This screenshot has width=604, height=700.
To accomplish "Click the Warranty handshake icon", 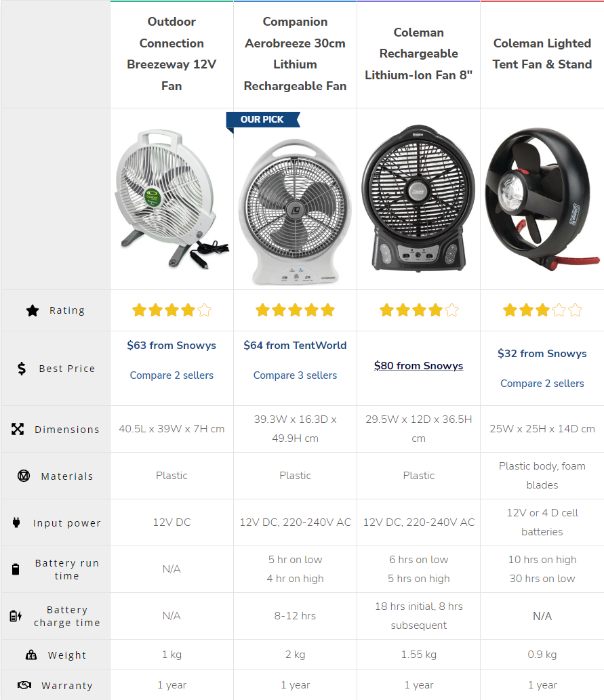I will [x=24, y=685].
